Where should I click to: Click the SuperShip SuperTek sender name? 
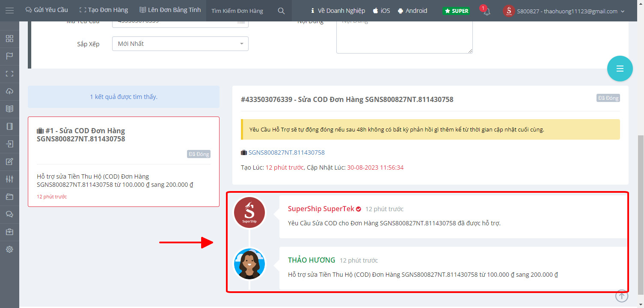(x=321, y=209)
